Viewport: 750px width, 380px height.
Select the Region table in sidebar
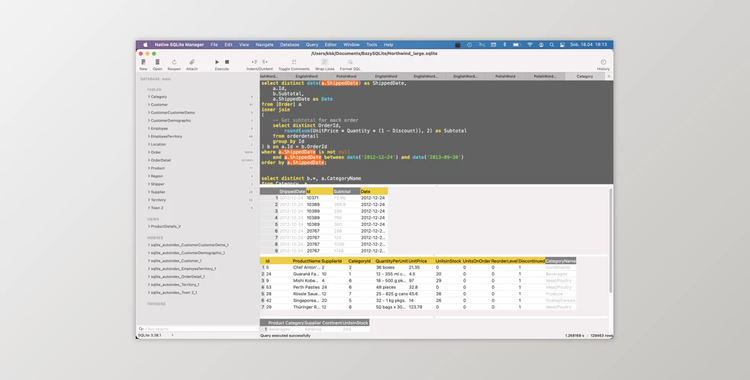[157, 176]
